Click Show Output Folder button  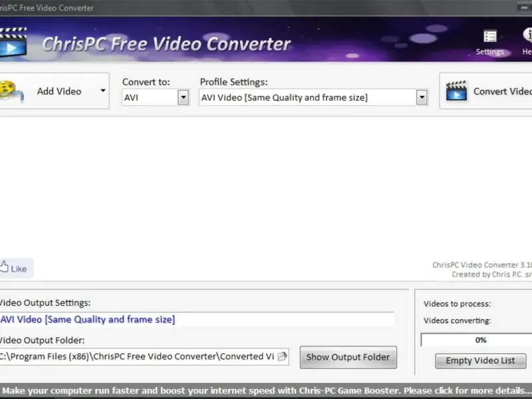[x=348, y=357]
